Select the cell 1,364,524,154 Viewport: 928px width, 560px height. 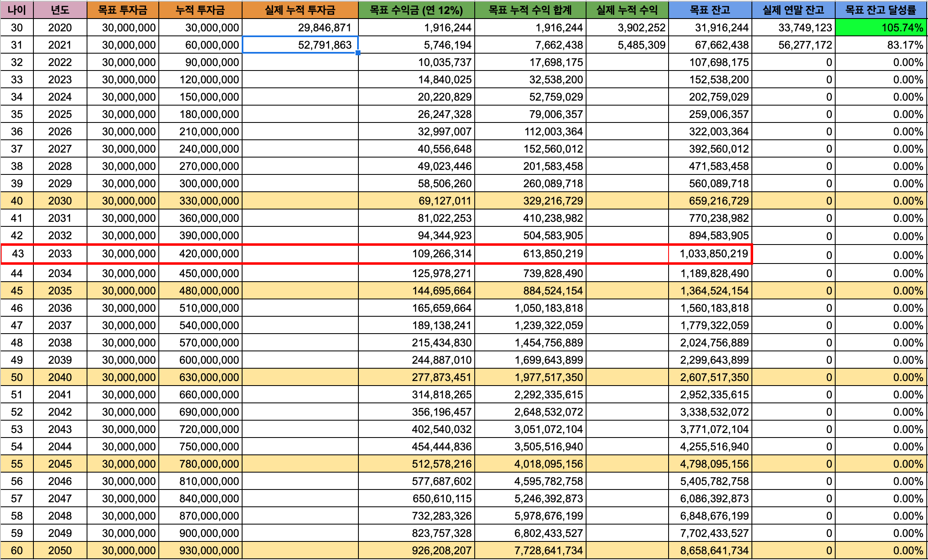pyautogui.click(x=710, y=291)
